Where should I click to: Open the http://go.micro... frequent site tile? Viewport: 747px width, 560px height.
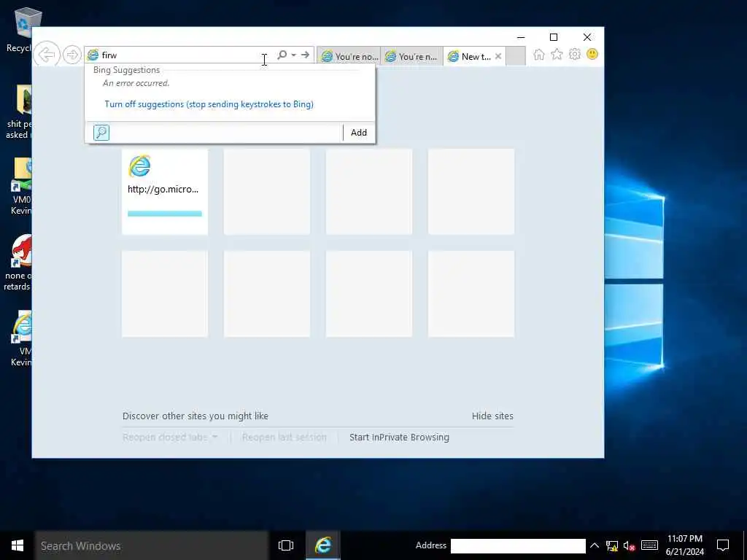[165, 192]
